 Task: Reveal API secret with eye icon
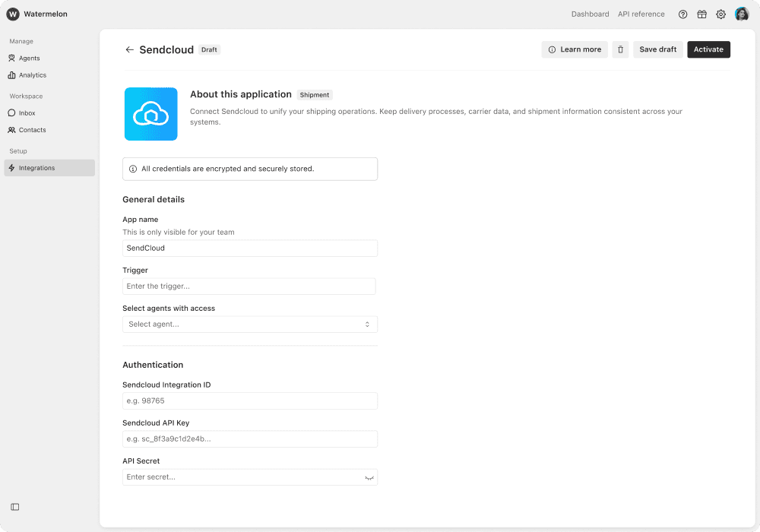click(369, 478)
